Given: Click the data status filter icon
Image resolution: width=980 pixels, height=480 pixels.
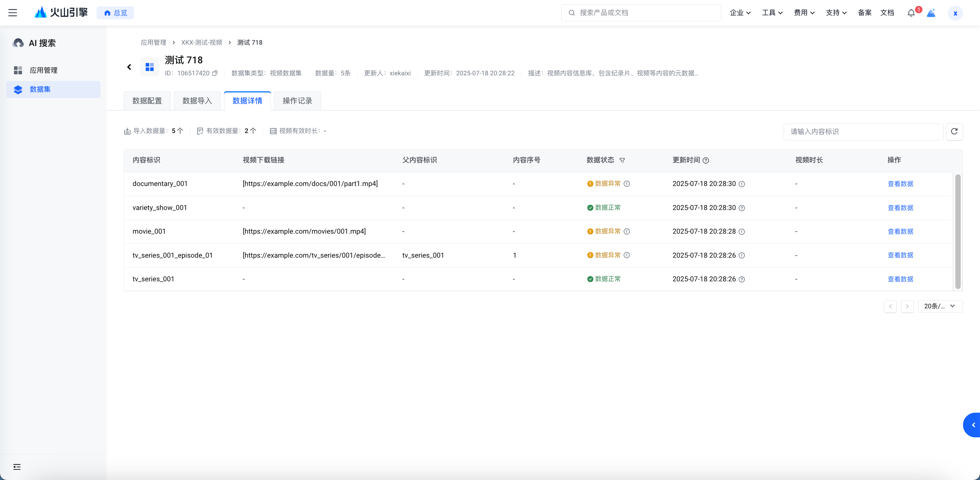Looking at the screenshot, I should pyautogui.click(x=622, y=161).
